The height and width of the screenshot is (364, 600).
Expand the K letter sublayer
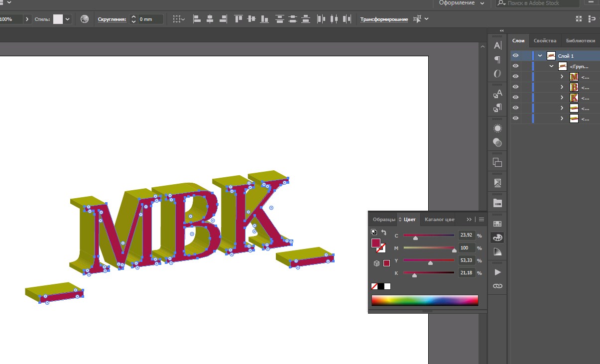click(x=562, y=98)
